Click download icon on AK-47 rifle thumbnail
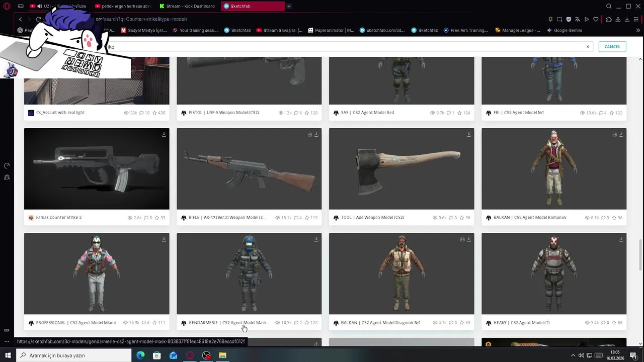The width and height of the screenshot is (644, 362). (x=316, y=134)
